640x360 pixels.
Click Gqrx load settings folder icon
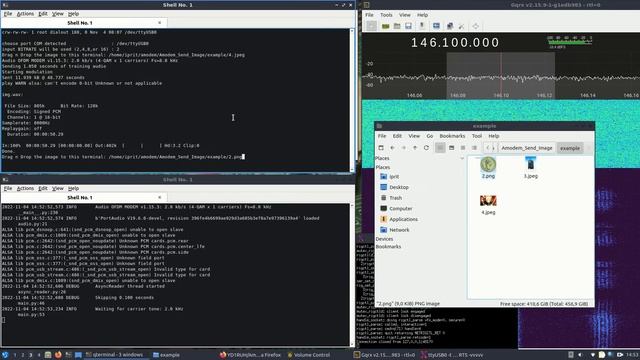397,26
